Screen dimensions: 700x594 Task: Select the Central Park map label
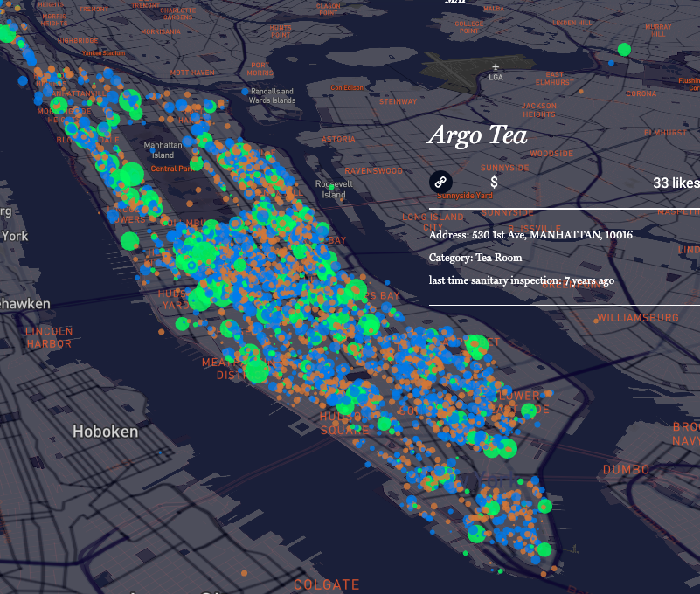[170, 169]
